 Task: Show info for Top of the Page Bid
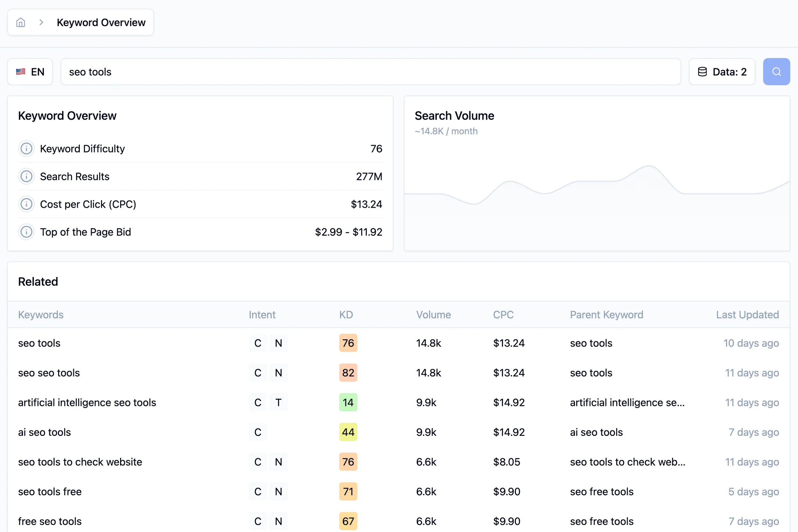[x=27, y=232]
